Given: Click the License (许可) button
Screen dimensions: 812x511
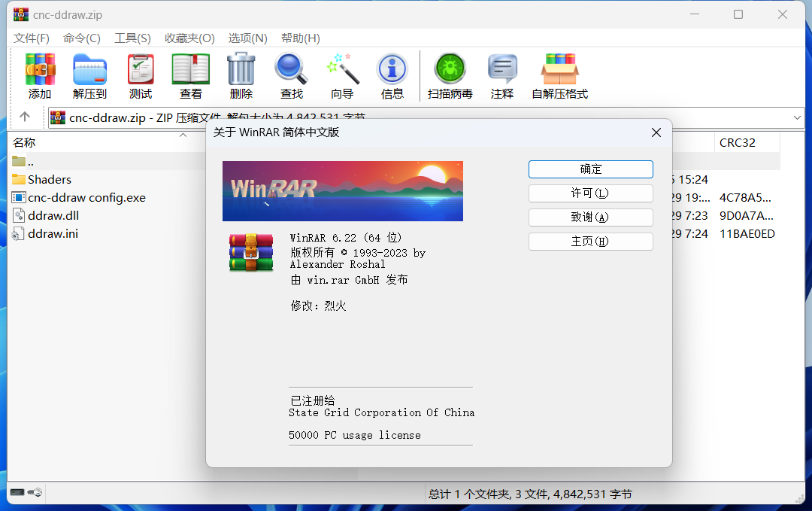Looking at the screenshot, I should pos(590,193).
